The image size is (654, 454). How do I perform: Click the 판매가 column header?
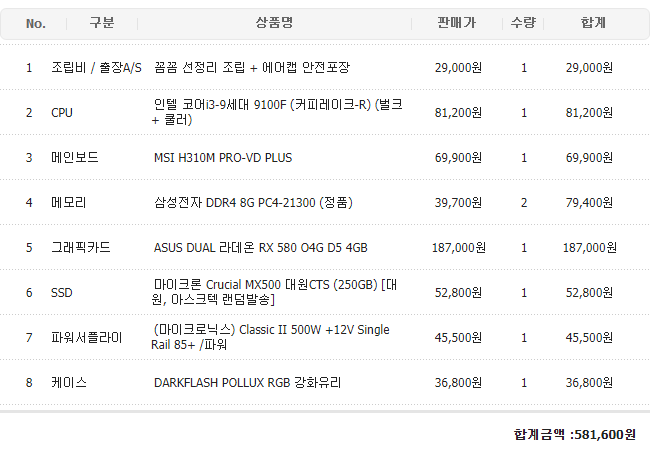pyautogui.click(x=456, y=23)
